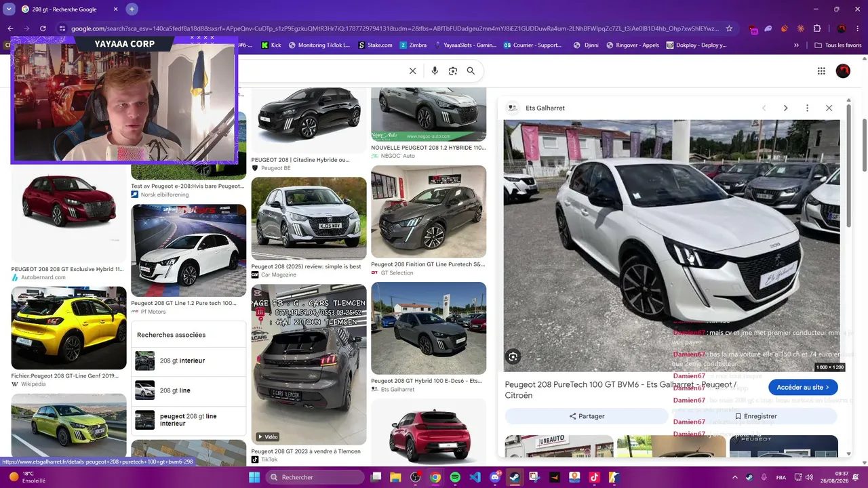Bookmark this page with the star icon
The height and width of the screenshot is (488, 868).
(729, 28)
